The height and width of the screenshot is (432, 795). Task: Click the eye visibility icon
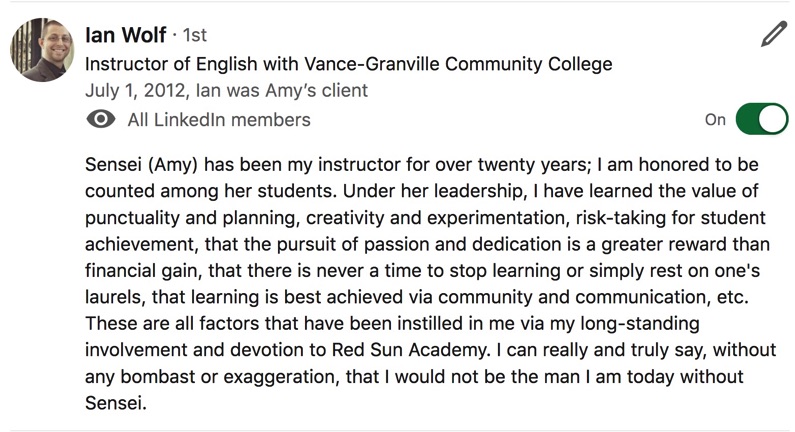(101, 120)
